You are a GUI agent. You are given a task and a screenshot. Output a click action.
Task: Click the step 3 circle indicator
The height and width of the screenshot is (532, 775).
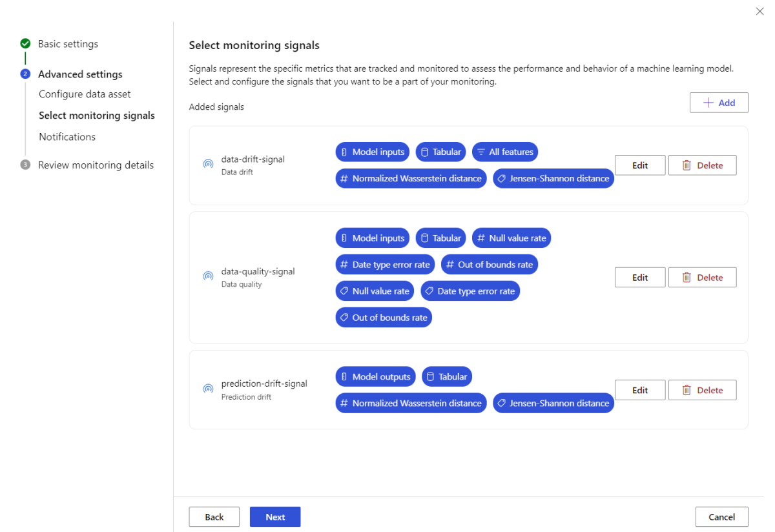coord(25,165)
